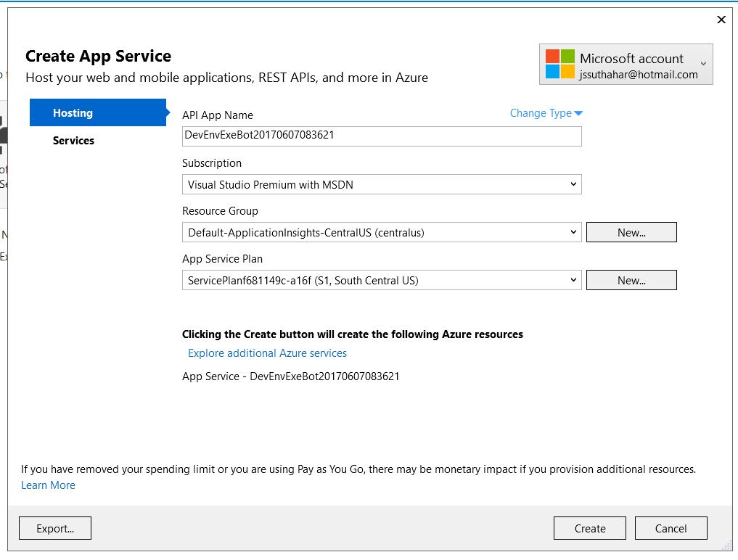Cancel the App Service creation
The image size is (738, 560).
coord(671,529)
